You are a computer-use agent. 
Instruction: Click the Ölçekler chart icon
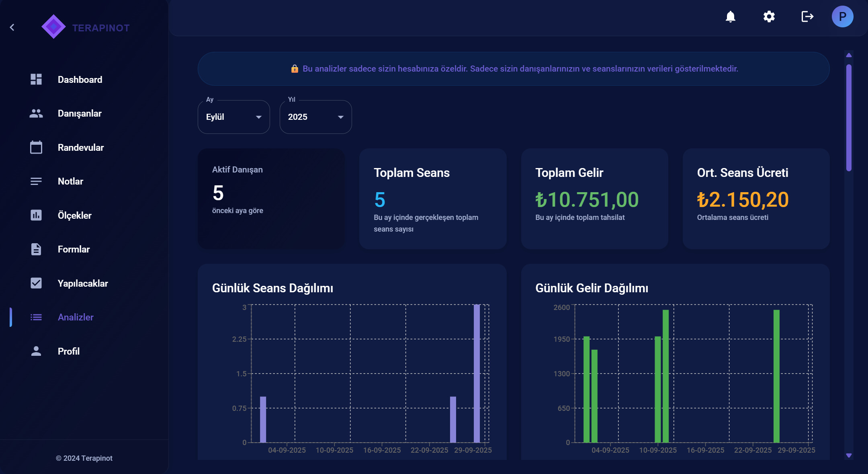tap(36, 215)
